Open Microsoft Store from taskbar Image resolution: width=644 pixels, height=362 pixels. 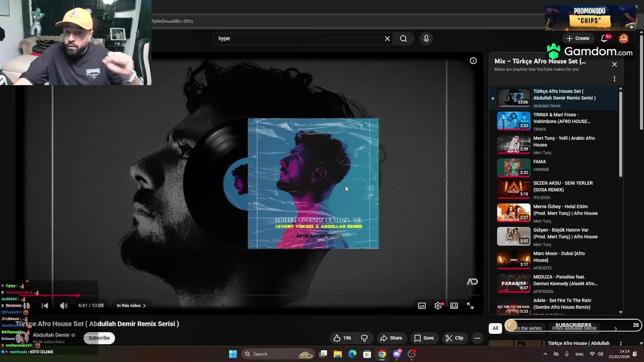click(367, 354)
